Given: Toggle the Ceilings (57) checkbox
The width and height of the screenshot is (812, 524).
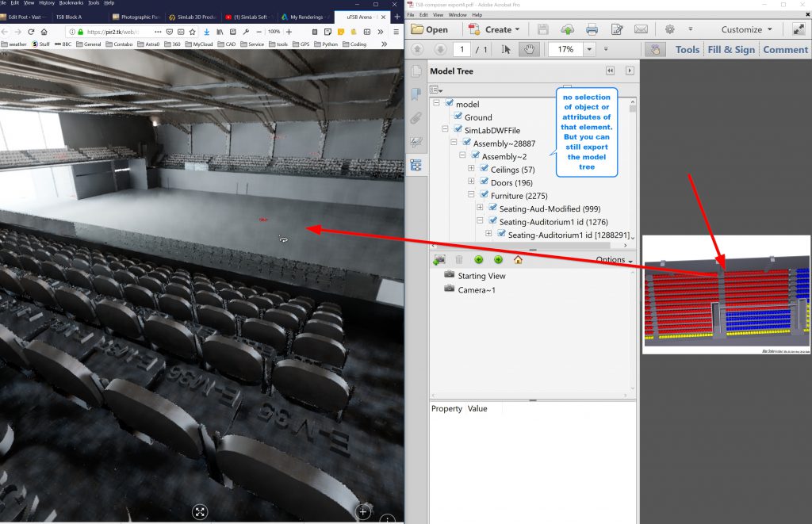Looking at the screenshot, I should tap(483, 170).
